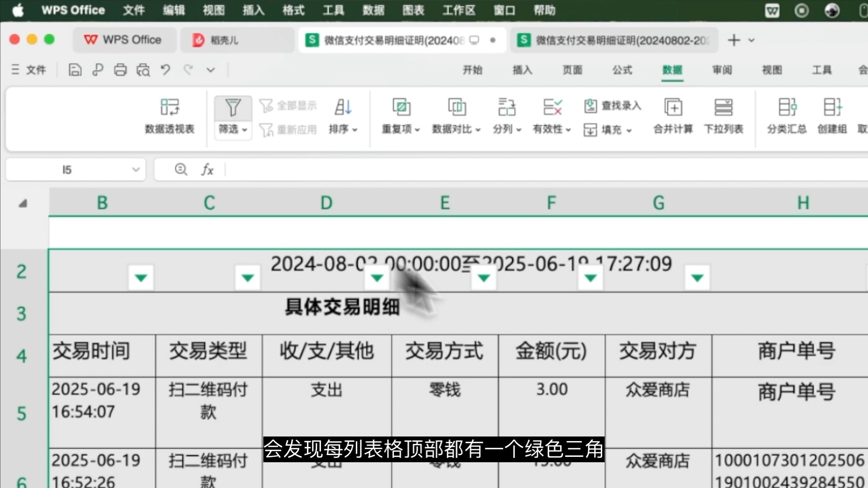Click the 查找录入 lookup entry tool
This screenshot has width=868, height=488.
pyautogui.click(x=611, y=106)
